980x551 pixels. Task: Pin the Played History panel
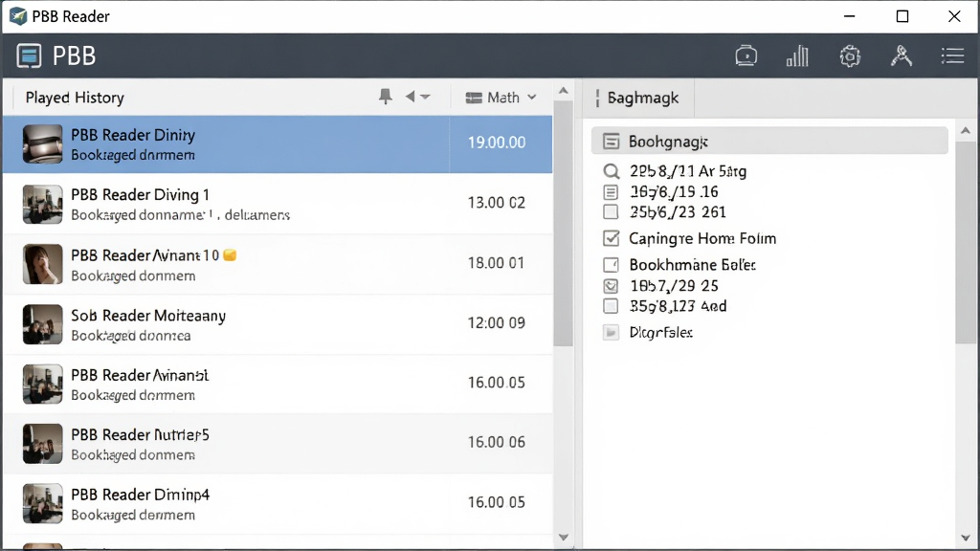coord(385,97)
